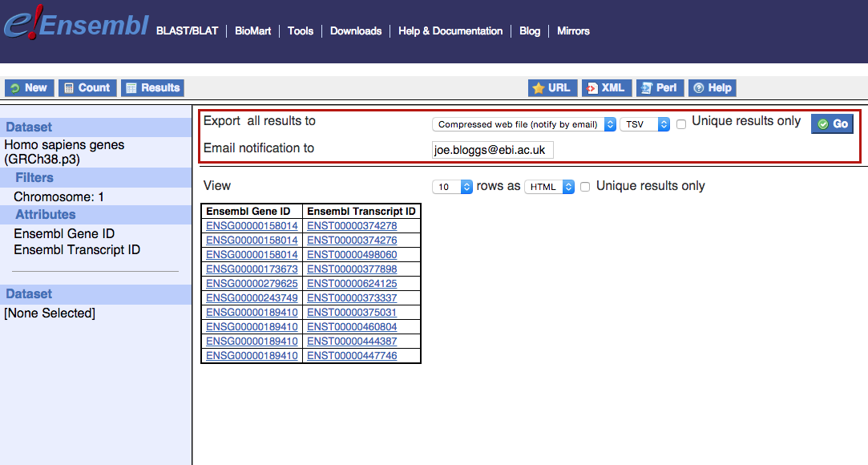
Task: Open the Results view button
Action: click(152, 88)
